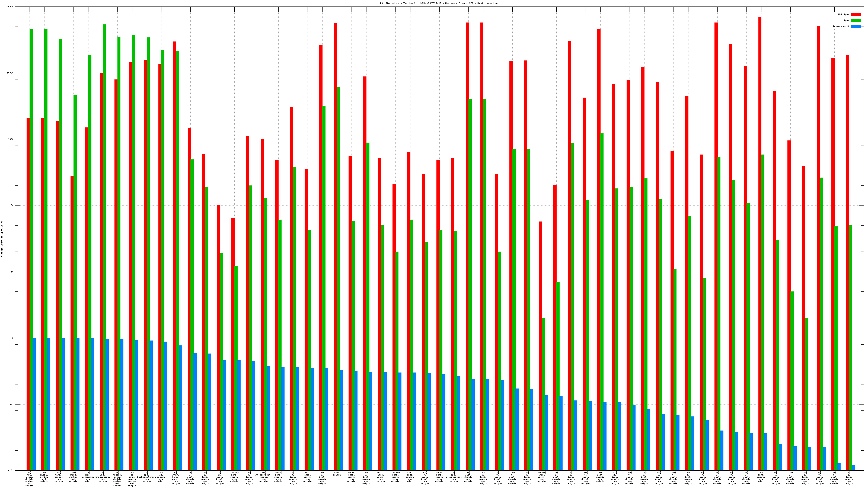Click the 'zen.spamhaus.org' x-axis label
This screenshot has width=868, height=488.
88,477
